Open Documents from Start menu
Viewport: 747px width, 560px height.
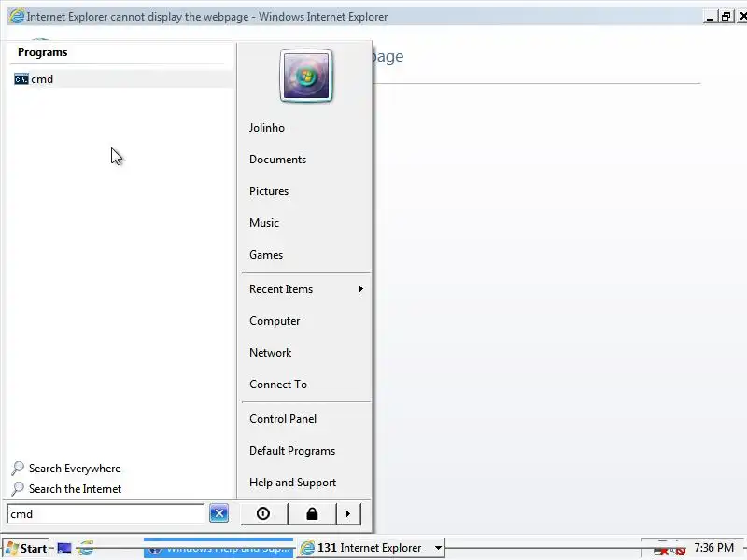click(277, 160)
